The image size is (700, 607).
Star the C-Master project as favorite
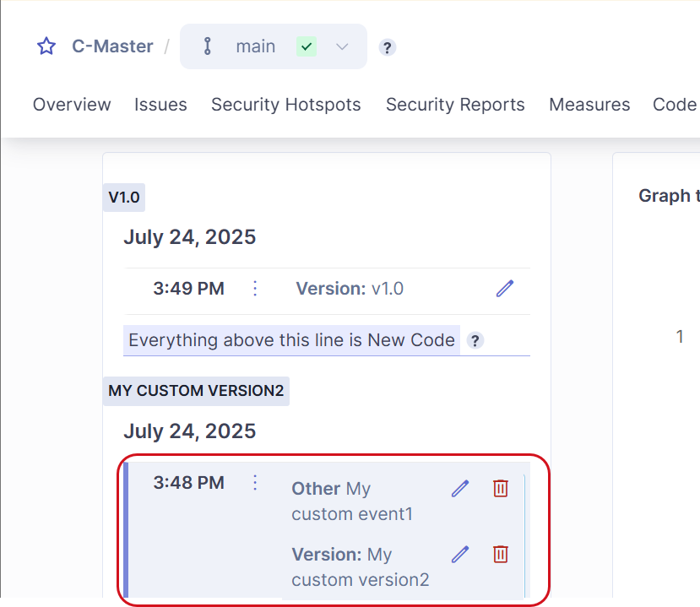pos(46,46)
